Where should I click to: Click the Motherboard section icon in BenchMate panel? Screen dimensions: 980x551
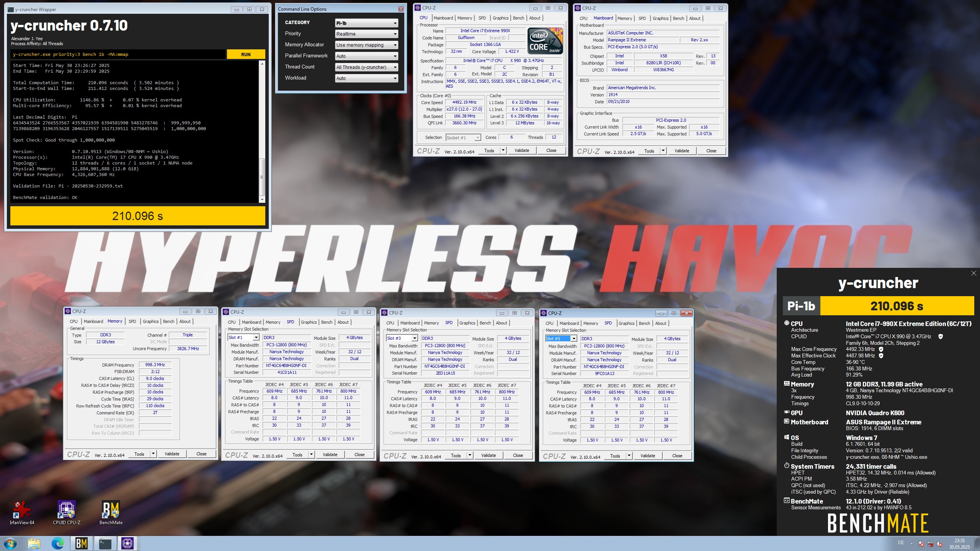click(787, 422)
